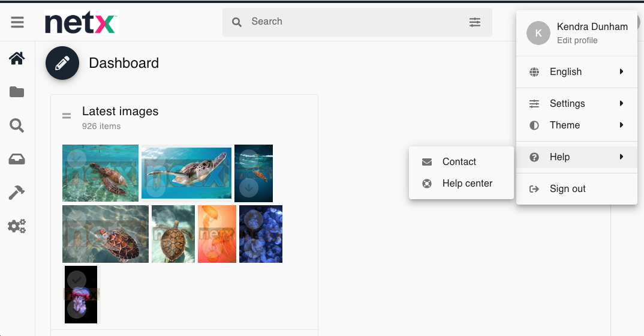Open the hamburger navigation menu

[x=17, y=22]
